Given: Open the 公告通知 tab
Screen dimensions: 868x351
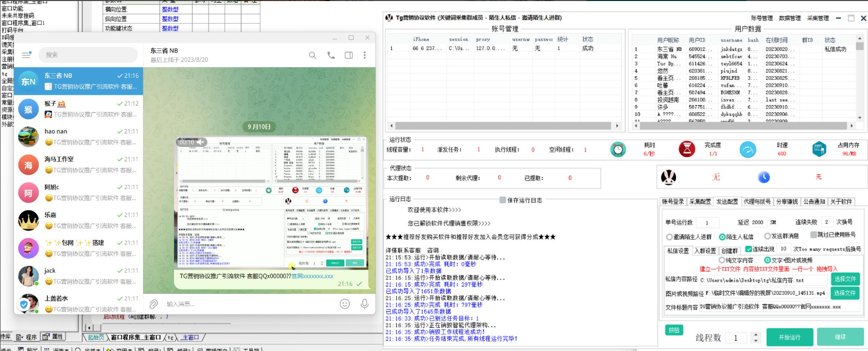Looking at the screenshot, I should point(814,202).
